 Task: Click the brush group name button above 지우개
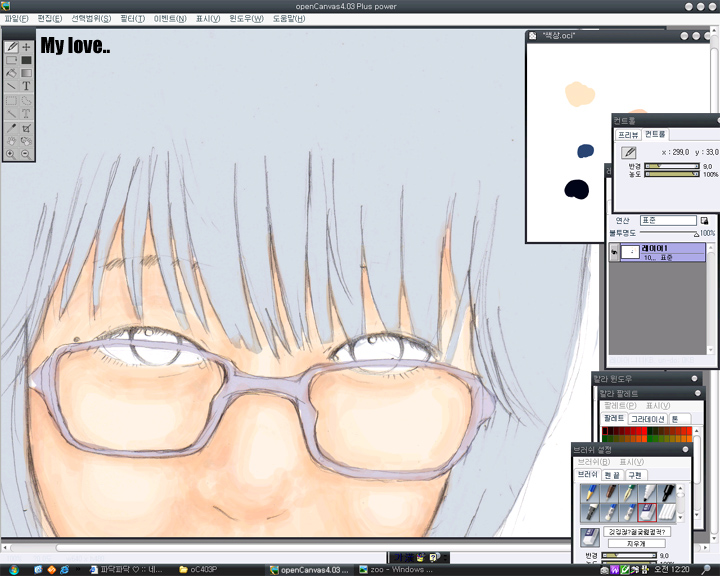[x=636, y=531]
